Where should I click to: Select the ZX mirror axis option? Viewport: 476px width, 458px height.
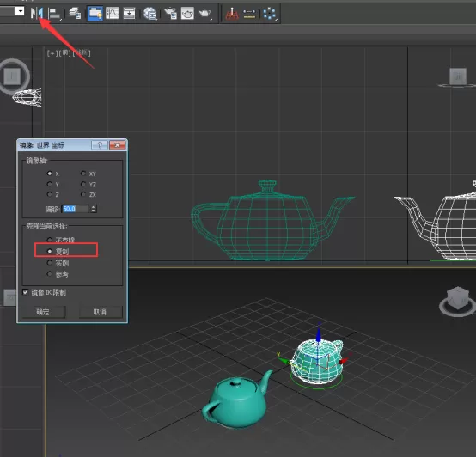point(83,194)
